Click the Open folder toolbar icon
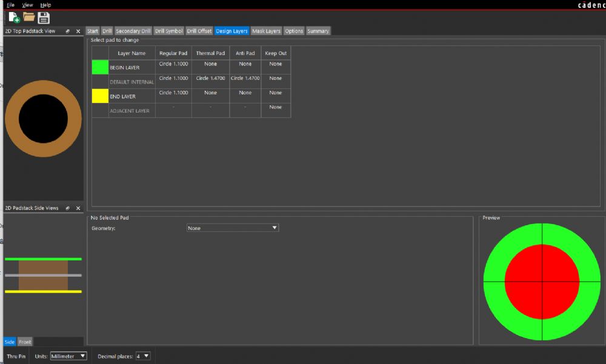Image resolution: width=606 pixels, height=364 pixels. point(29,18)
